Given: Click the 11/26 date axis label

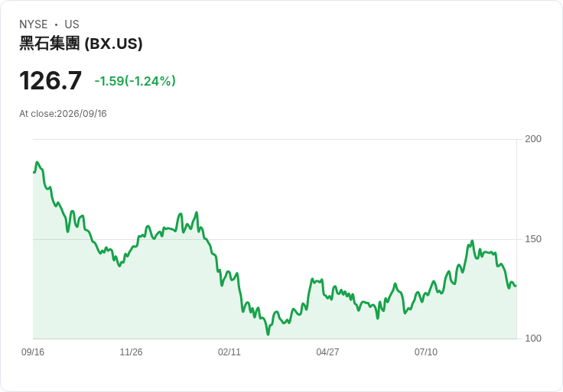Looking at the screenshot, I should (131, 352).
